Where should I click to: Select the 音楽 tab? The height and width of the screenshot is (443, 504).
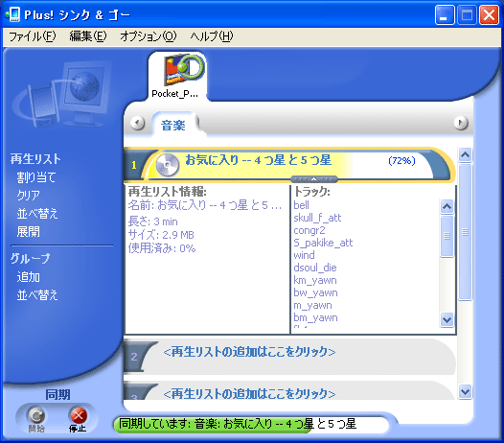(x=173, y=125)
